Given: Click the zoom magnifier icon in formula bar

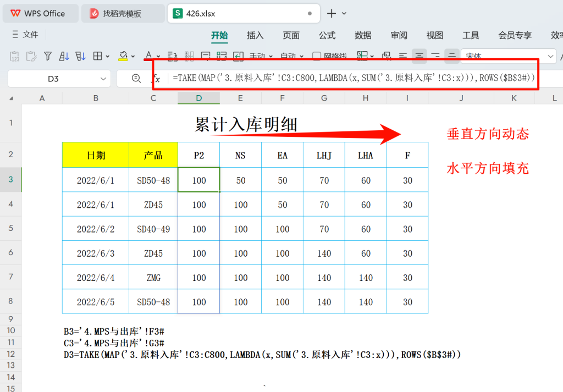Looking at the screenshot, I should point(136,78).
